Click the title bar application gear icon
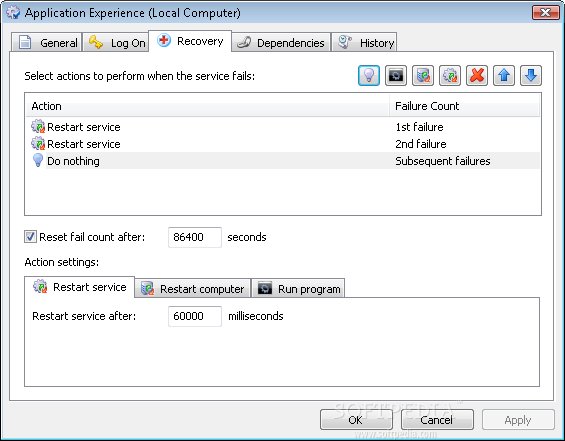565x441 pixels. (13, 12)
